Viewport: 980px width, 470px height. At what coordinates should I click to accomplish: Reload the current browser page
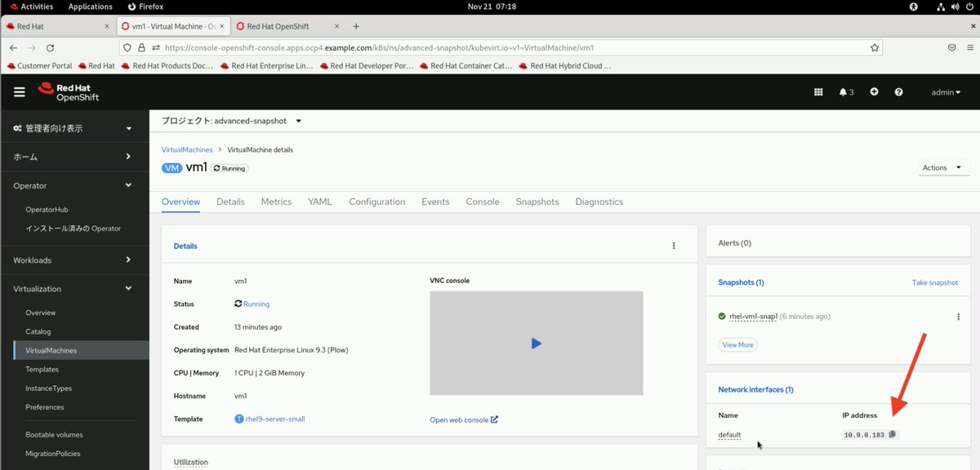coord(51,48)
